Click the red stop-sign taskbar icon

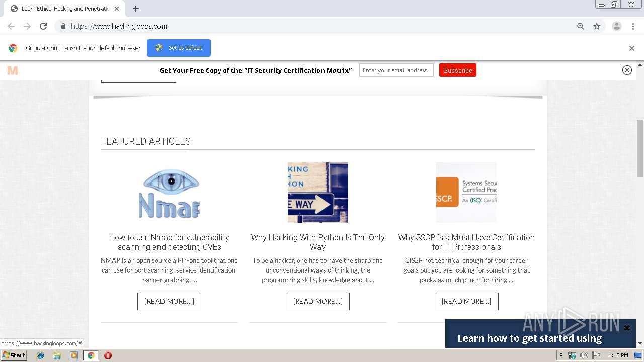click(x=108, y=355)
